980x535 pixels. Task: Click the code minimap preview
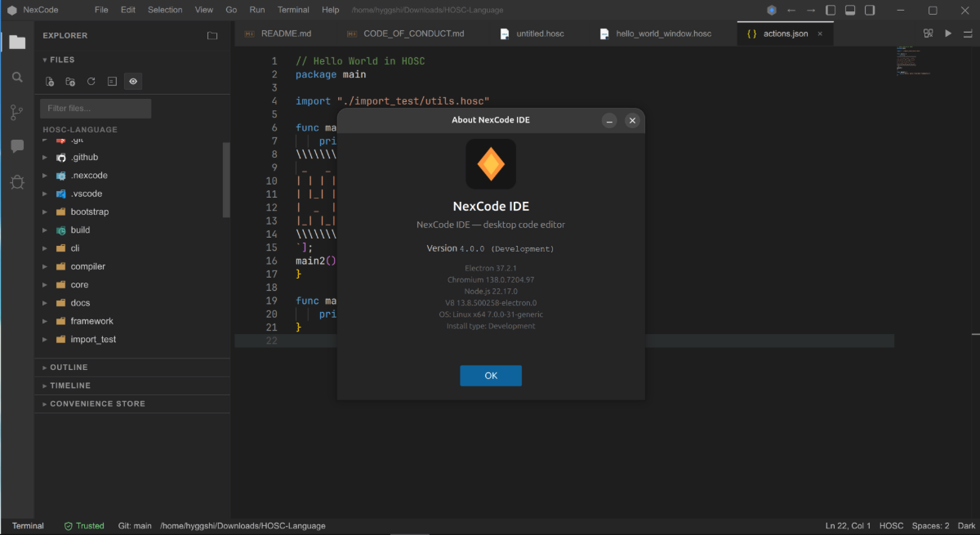(913, 61)
